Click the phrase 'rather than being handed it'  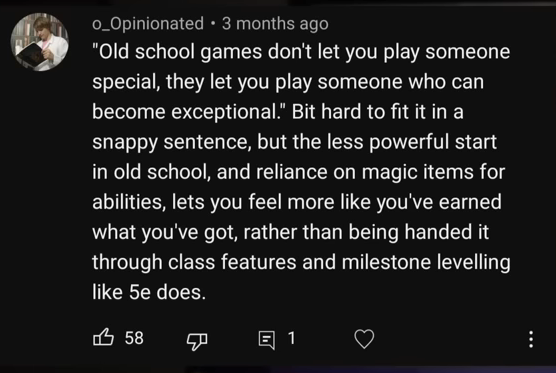tap(366, 232)
